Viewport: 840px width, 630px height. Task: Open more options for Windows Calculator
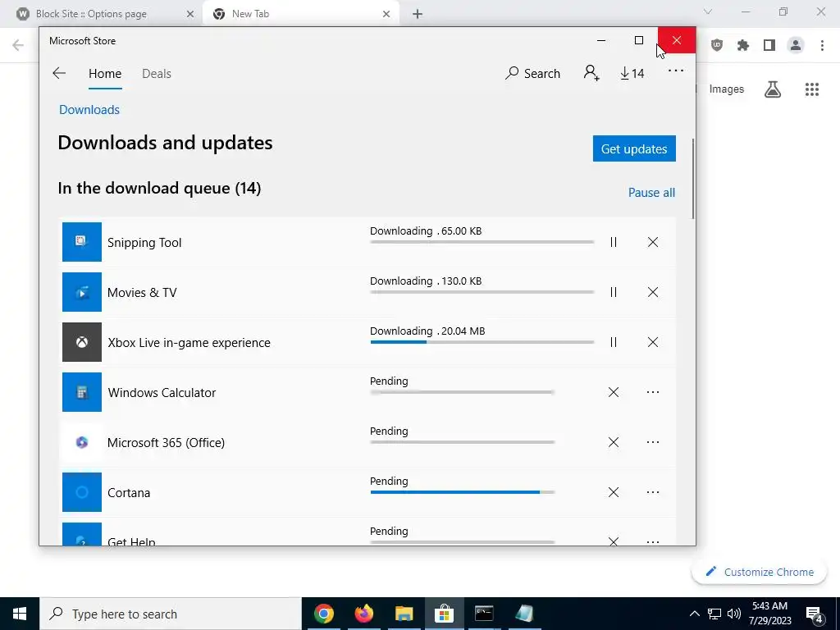point(652,392)
